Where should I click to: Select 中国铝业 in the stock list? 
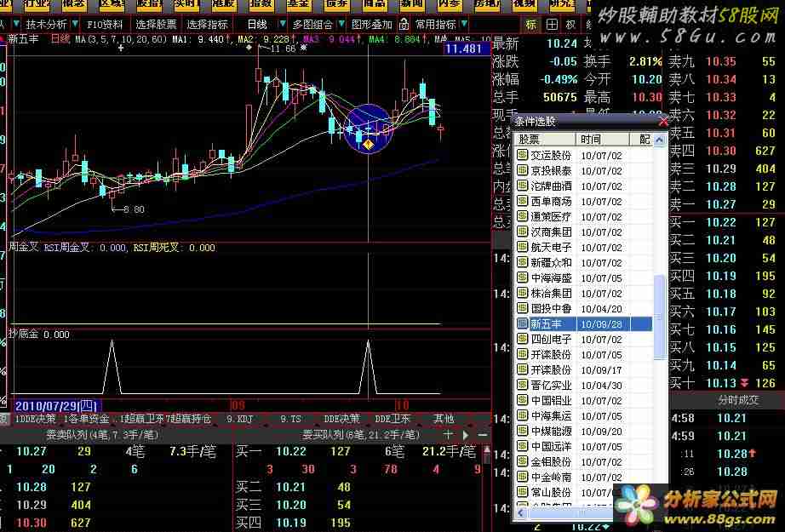pyautogui.click(x=551, y=400)
